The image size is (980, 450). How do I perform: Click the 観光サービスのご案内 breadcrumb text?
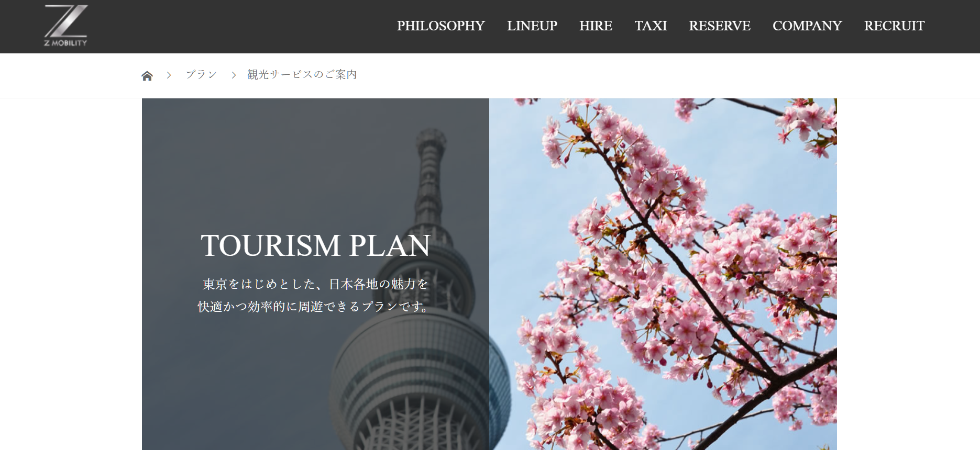pyautogui.click(x=302, y=75)
